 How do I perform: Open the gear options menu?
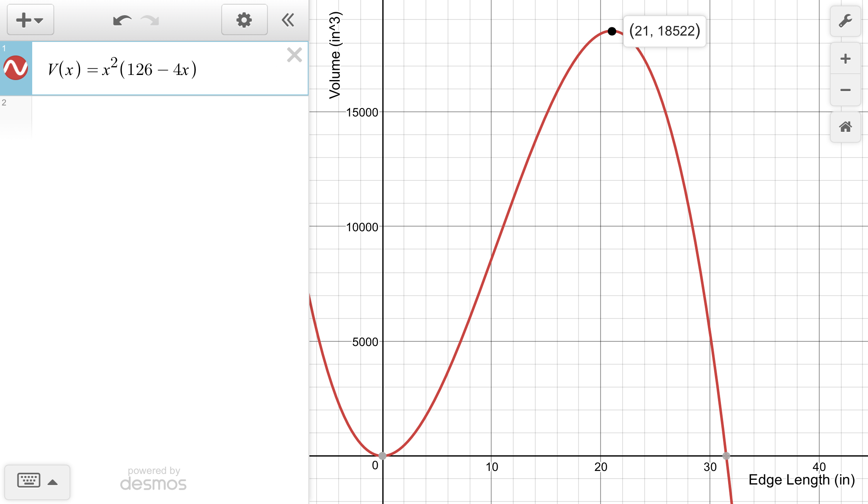point(244,20)
